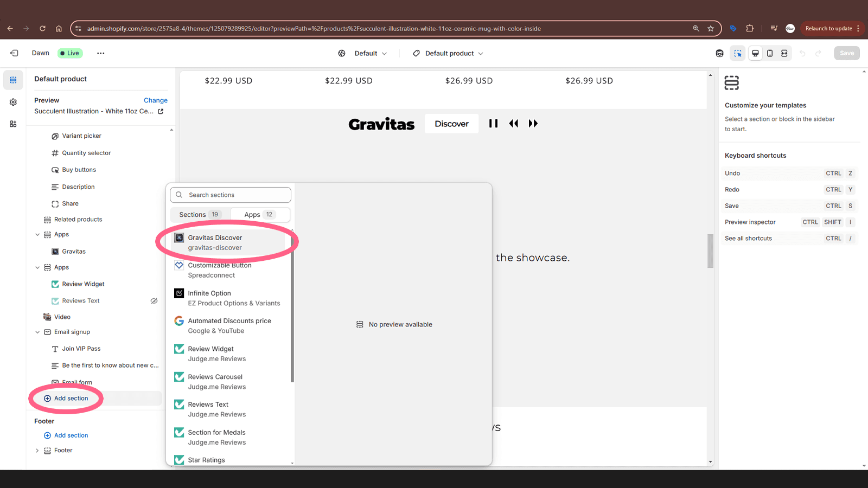Click Add section in the Footer group
This screenshot has width=868, height=488.
(71, 435)
